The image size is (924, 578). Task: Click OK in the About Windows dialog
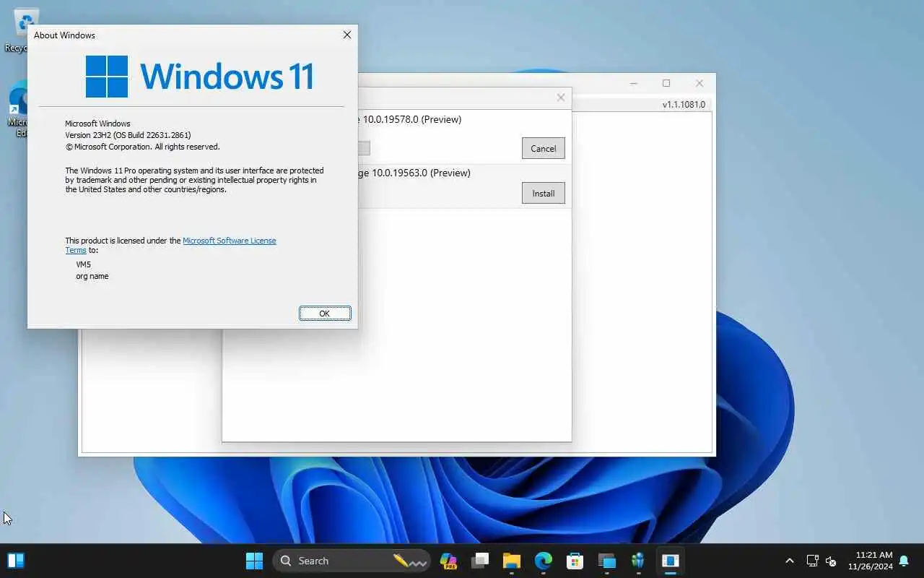(x=325, y=313)
